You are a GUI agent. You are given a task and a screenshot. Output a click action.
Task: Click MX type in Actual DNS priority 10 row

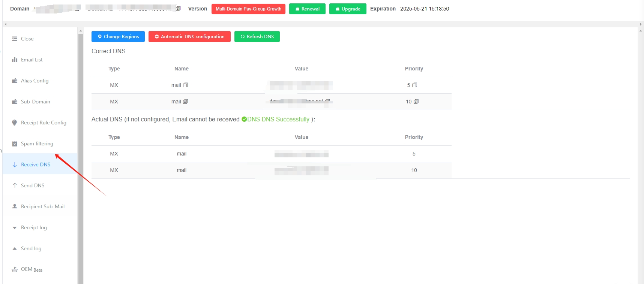(114, 170)
